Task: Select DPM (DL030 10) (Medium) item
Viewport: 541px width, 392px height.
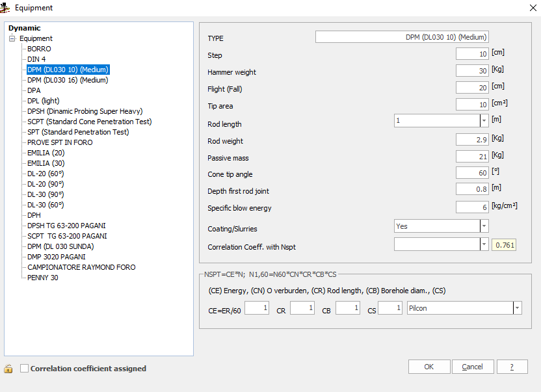Action: (x=68, y=70)
